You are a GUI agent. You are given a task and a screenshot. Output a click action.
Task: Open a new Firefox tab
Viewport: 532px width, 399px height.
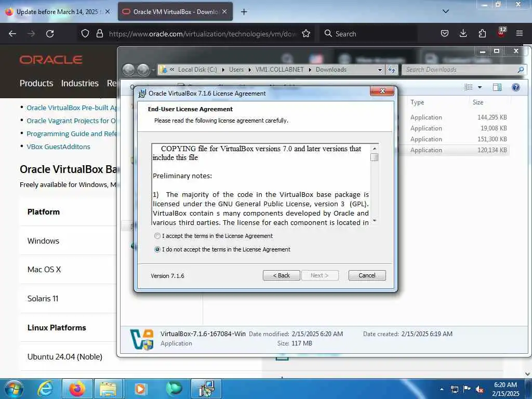[244, 12]
